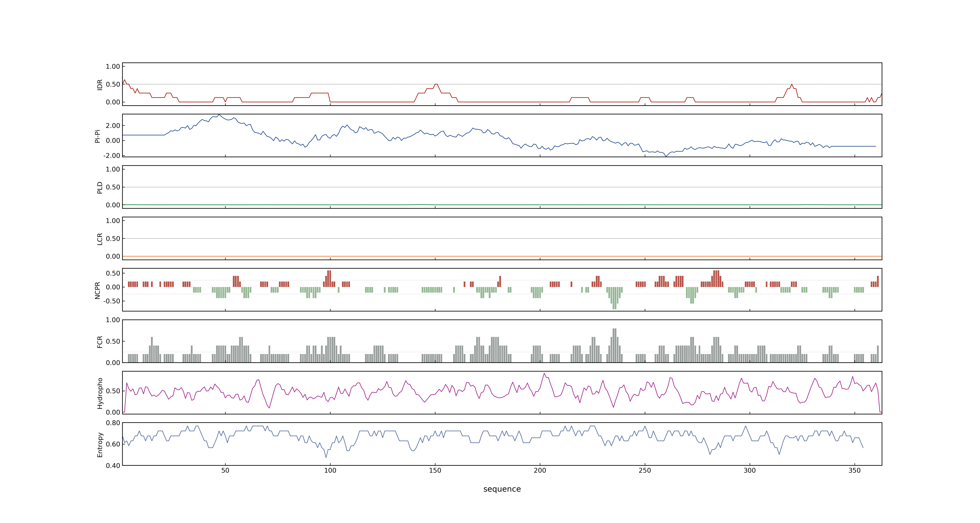Click the Pi-Pi axis label
The width and height of the screenshot is (980, 523).
[98, 136]
